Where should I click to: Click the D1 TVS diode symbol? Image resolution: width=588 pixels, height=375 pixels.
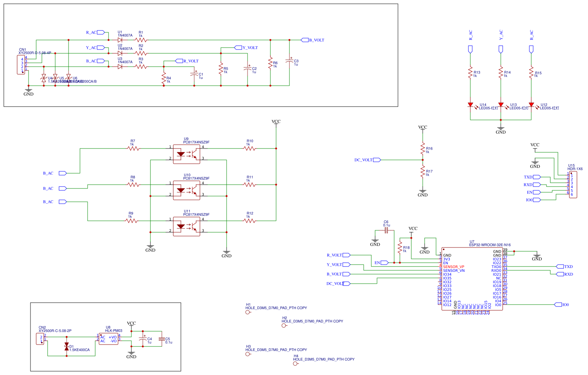tap(67, 346)
